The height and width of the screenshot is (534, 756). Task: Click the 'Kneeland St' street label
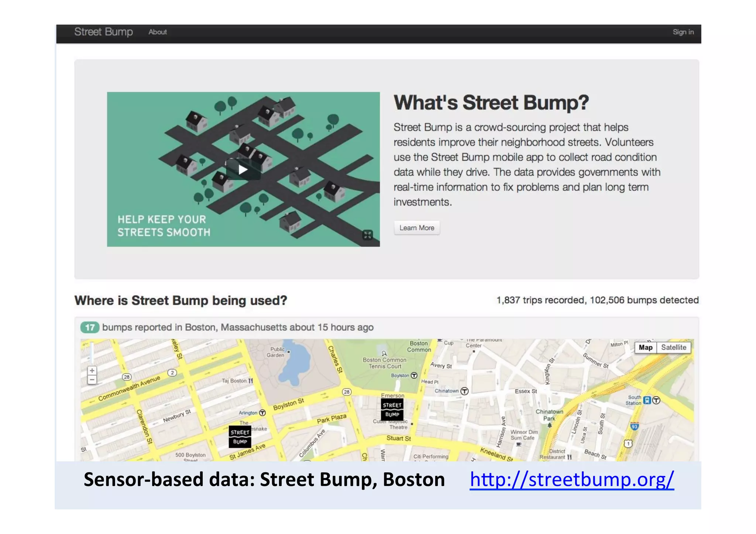coord(496,454)
